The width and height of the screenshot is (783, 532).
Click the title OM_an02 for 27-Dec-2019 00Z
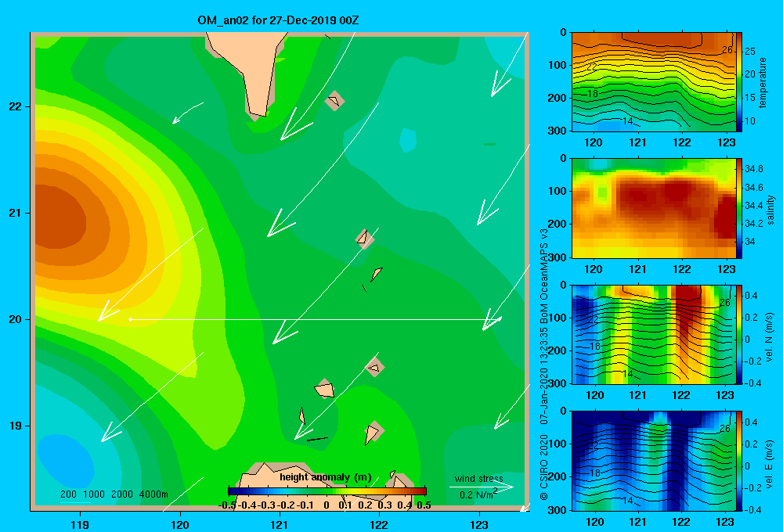coord(278,20)
